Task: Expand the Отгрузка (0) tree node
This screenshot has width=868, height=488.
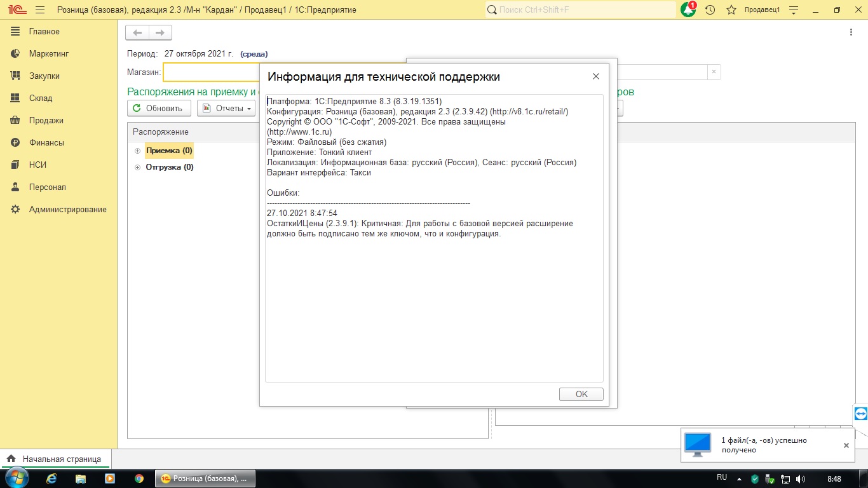Action: [x=137, y=167]
